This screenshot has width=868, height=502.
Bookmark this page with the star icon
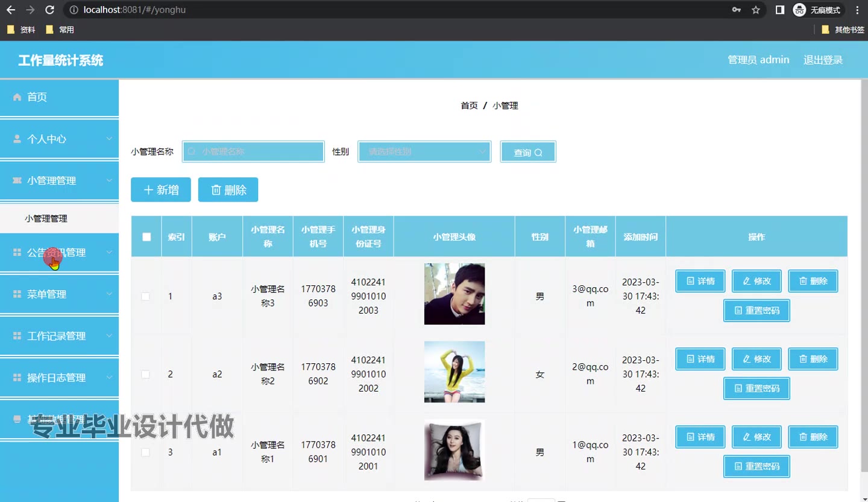(756, 10)
